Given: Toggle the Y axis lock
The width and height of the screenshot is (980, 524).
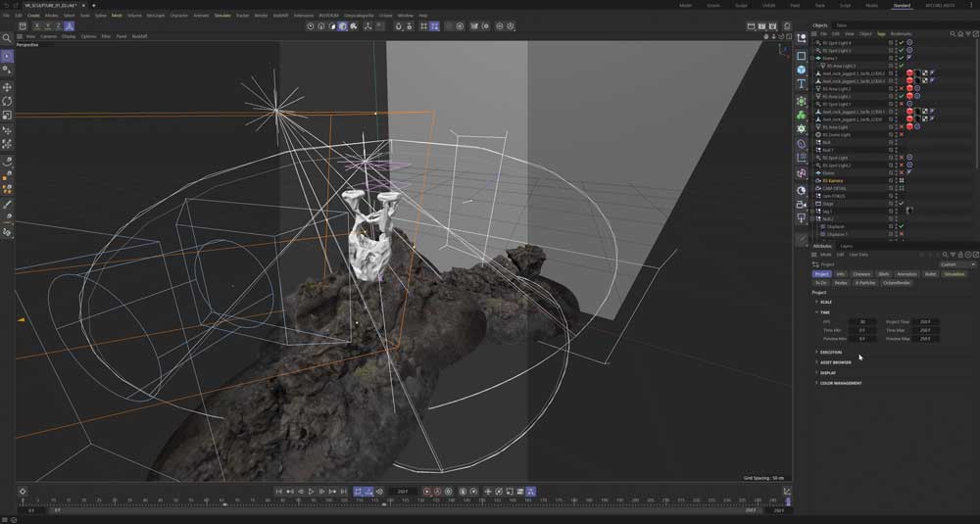Looking at the screenshot, I should [47, 26].
